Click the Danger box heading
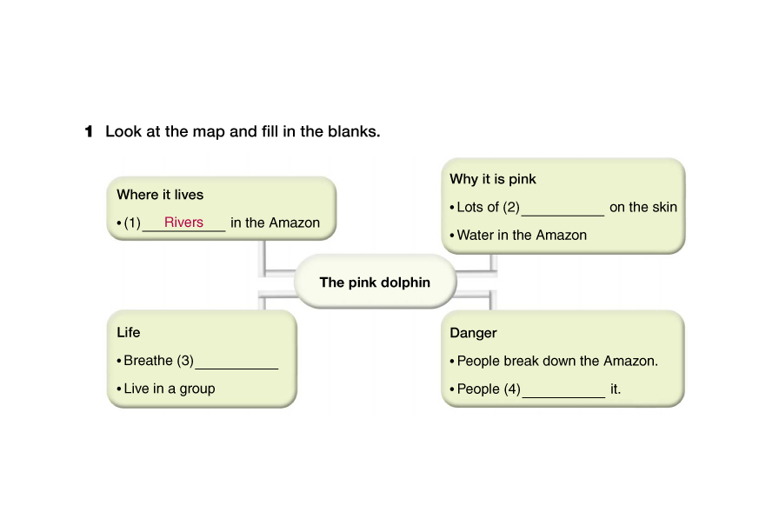Viewport: 759px width, 532px height. (473, 333)
